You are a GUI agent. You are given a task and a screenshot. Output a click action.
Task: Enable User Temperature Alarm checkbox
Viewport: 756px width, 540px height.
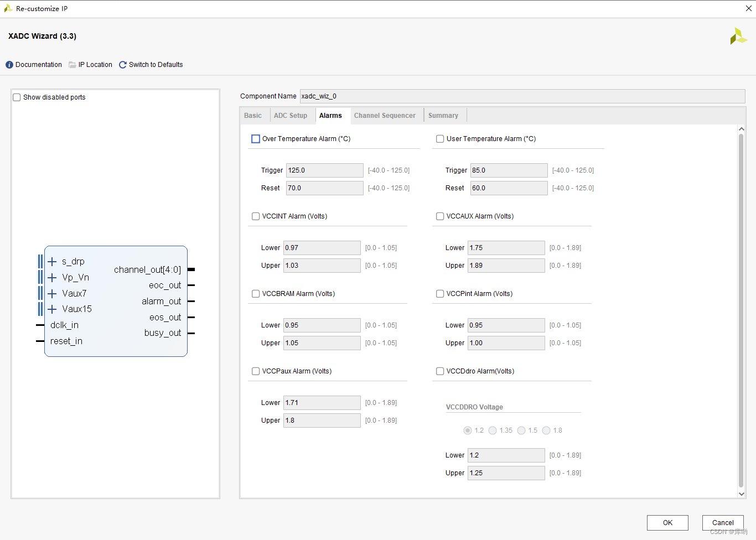point(440,139)
